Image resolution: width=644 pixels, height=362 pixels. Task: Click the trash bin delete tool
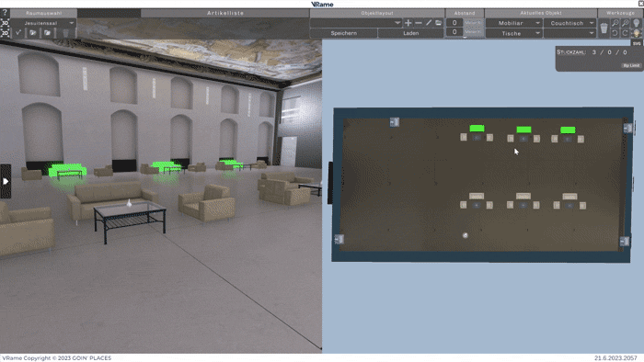click(604, 28)
